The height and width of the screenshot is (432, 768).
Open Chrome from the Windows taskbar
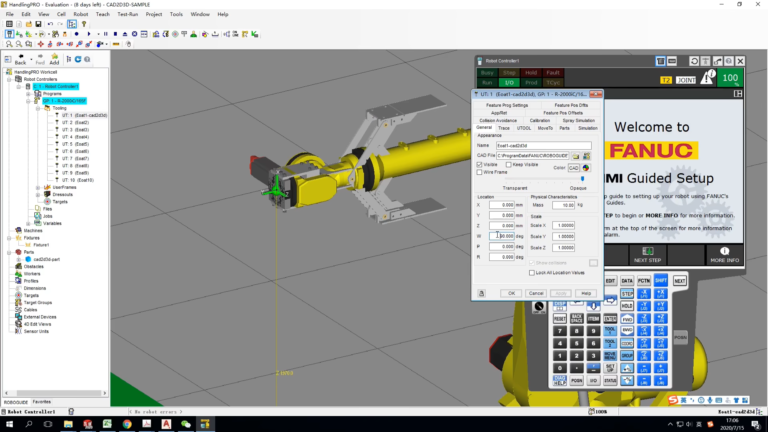pos(127,424)
